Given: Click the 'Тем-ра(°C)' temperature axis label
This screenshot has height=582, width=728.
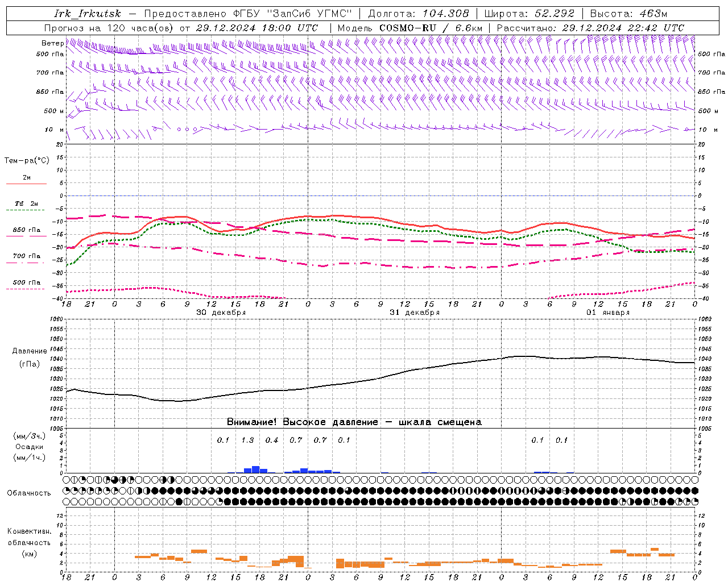Looking at the screenshot, I should point(27,161).
